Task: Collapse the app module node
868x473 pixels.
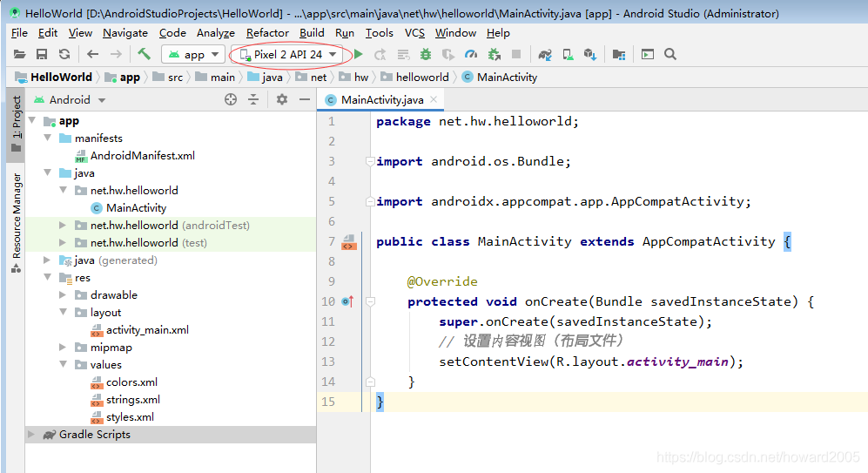Action: point(32,120)
